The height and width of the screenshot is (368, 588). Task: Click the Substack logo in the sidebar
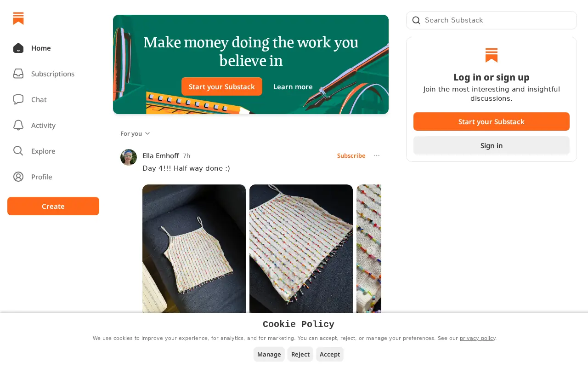18,18
